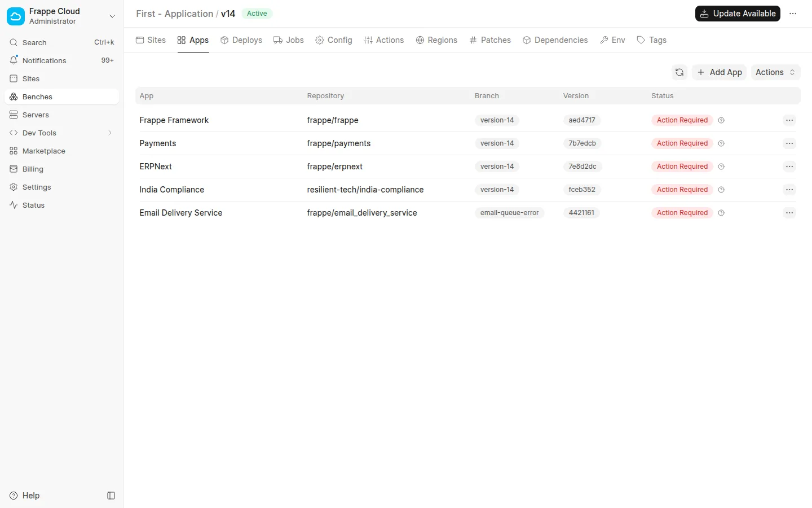Open the Config tab
Screen dimensions: 812x508
(334, 40)
